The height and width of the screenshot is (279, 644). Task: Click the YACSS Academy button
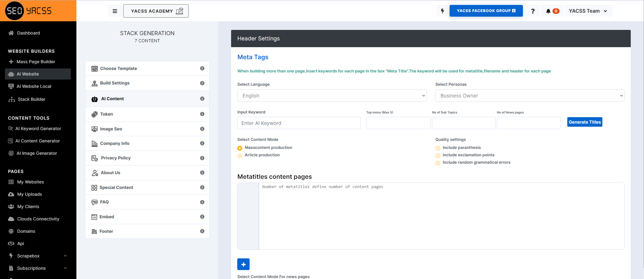[156, 11]
